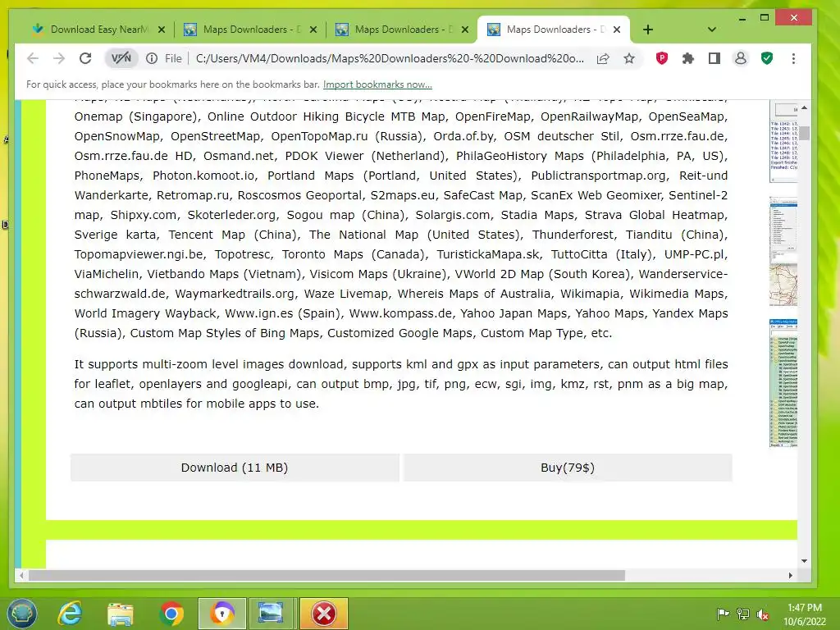
Task: Switch to Download Easy NearMap tab
Action: pyautogui.click(x=98, y=30)
